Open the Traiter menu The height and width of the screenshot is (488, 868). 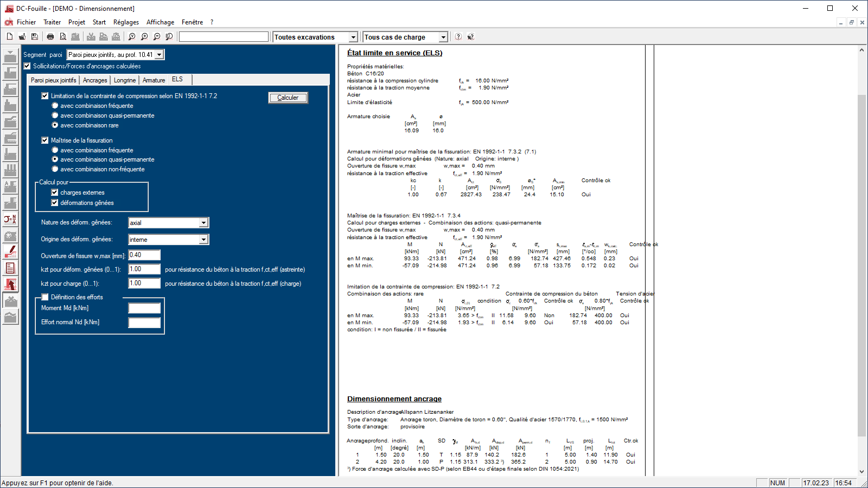(x=52, y=22)
